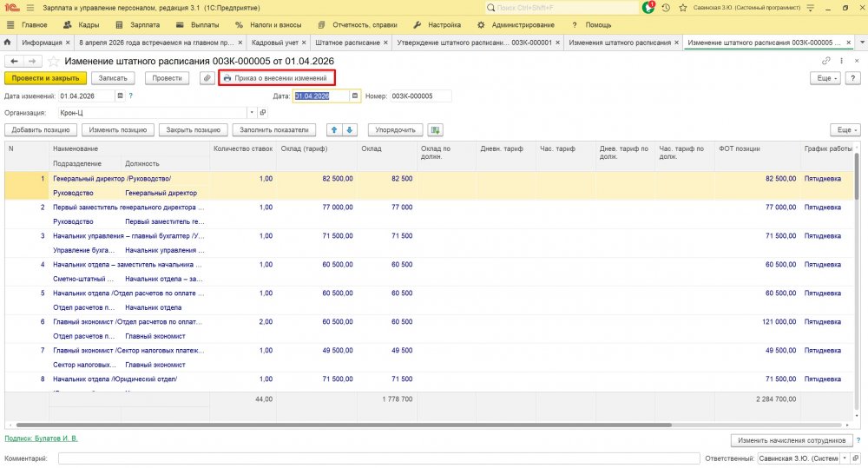The width and height of the screenshot is (868, 468).
Task: Open the table Еще menu dropdown
Action: pos(845,129)
